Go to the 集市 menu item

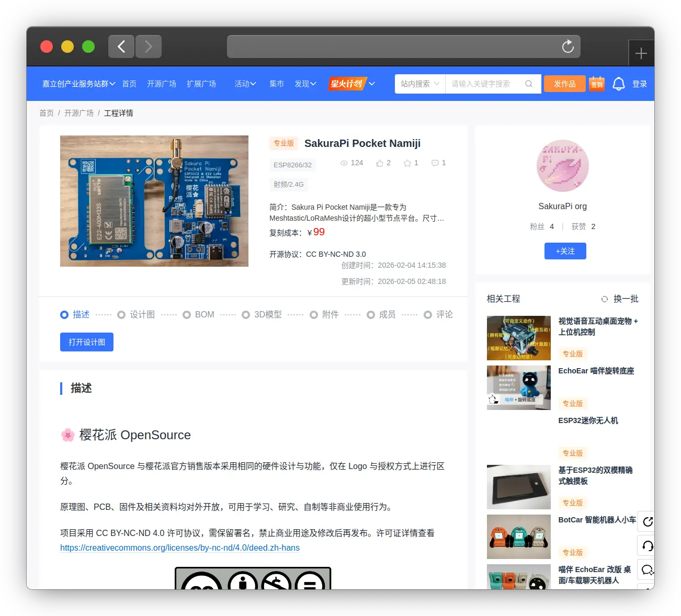[x=276, y=84]
